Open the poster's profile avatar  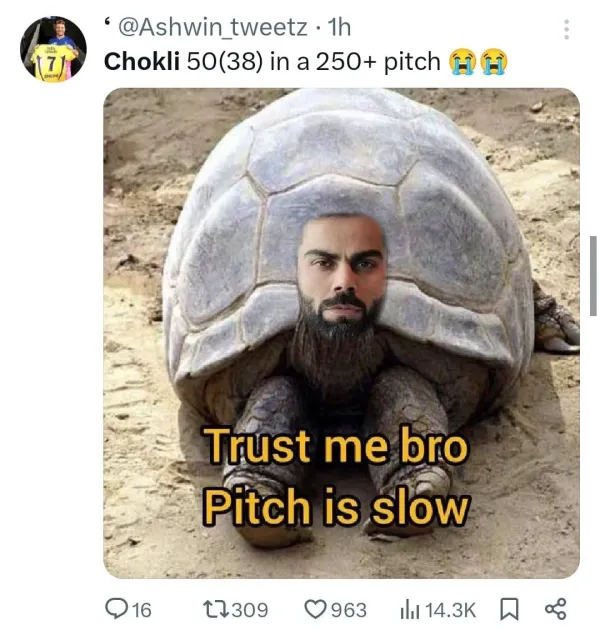[x=53, y=49]
